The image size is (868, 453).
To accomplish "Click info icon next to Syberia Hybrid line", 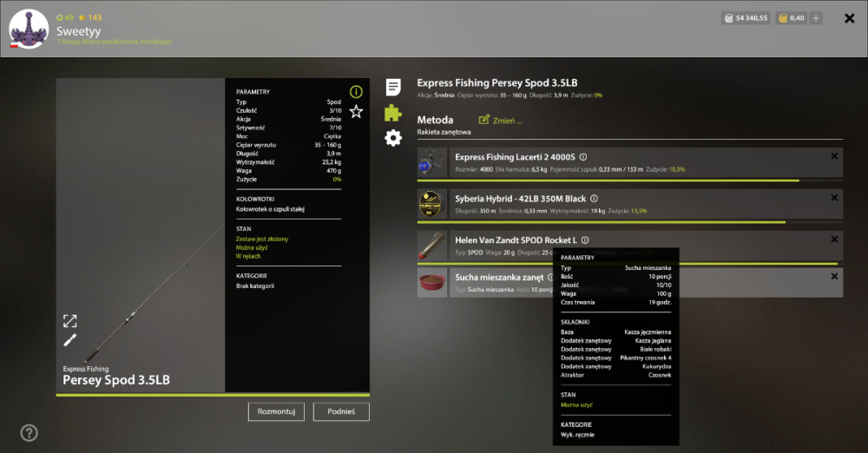I will click(594, 198).
